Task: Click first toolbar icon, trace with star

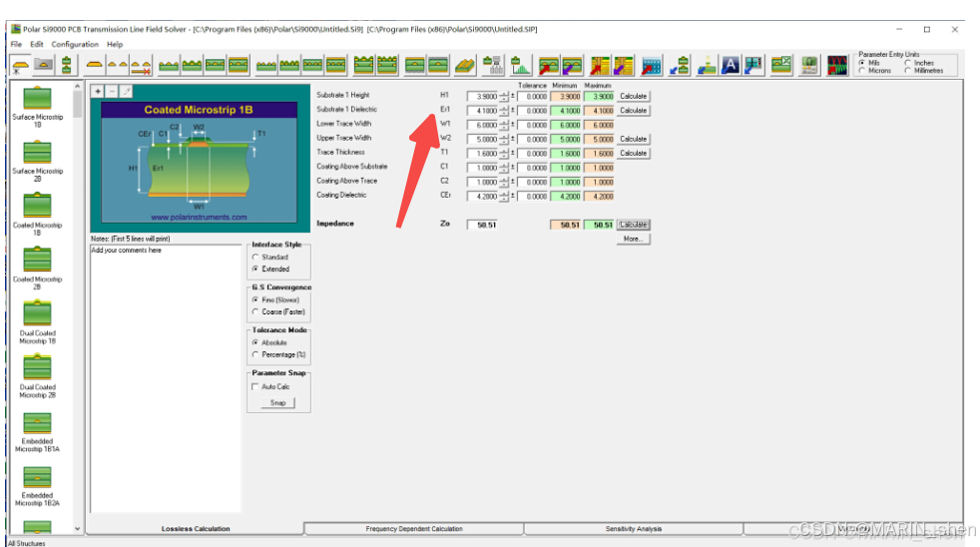Action: (x=21, y=65)
